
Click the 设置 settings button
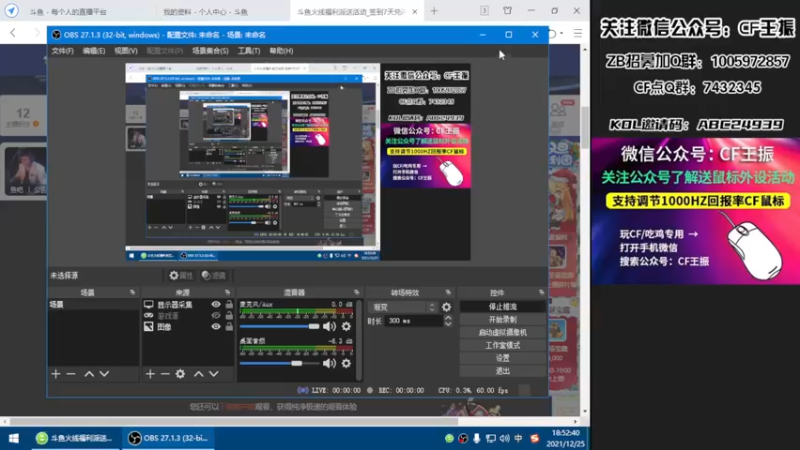coord(503,358)
